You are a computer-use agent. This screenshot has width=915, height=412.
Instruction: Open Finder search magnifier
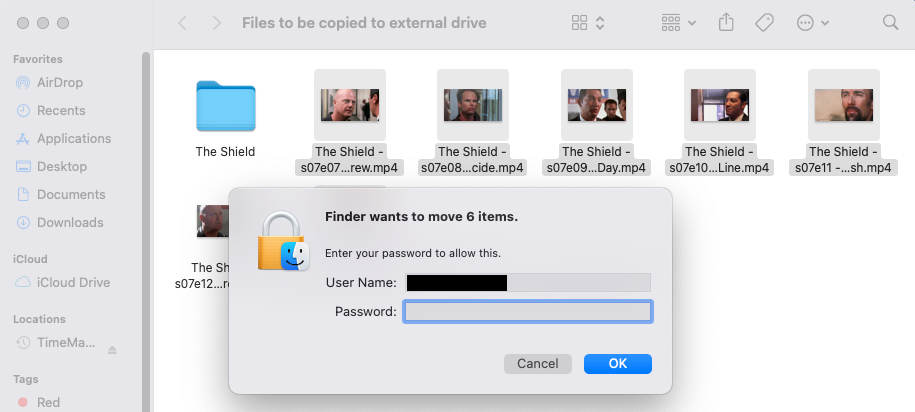point(890,22)
